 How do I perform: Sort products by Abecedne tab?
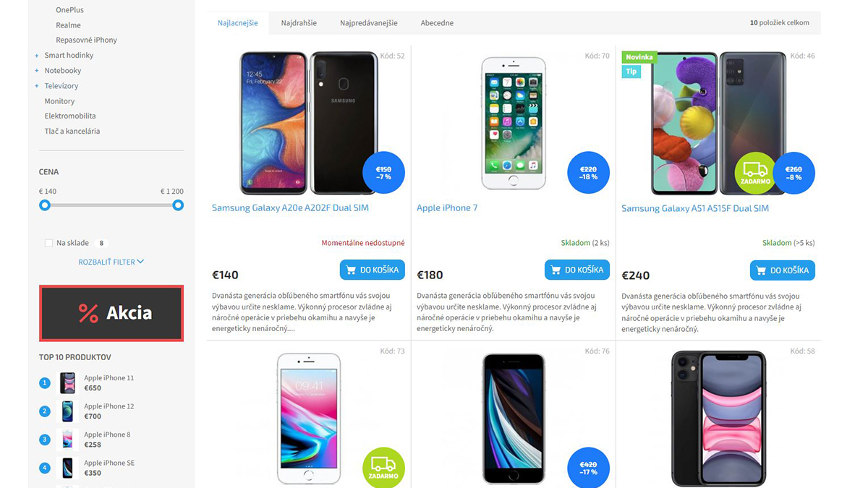(437, 23)
